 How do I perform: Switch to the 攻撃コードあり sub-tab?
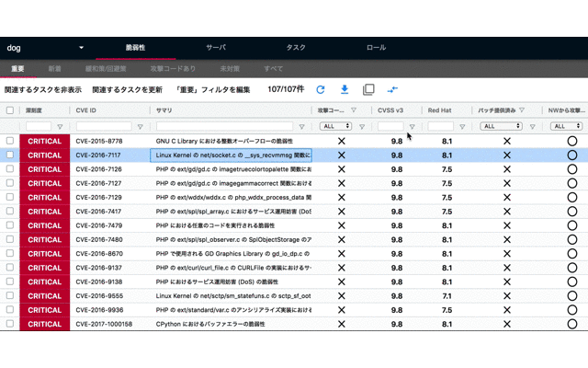click(x=173, y=69)
